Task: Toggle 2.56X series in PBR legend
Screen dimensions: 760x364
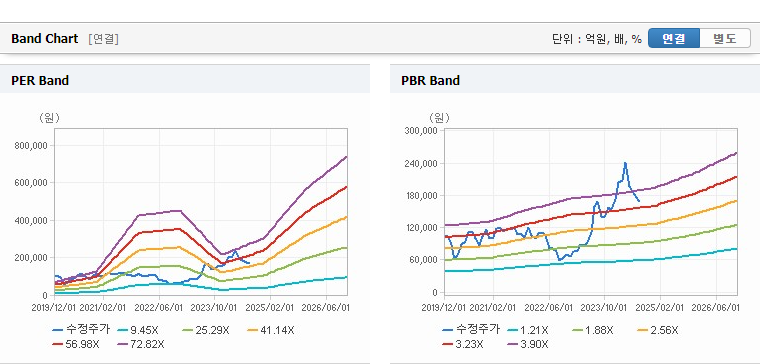Action: [x=658, y=331]
